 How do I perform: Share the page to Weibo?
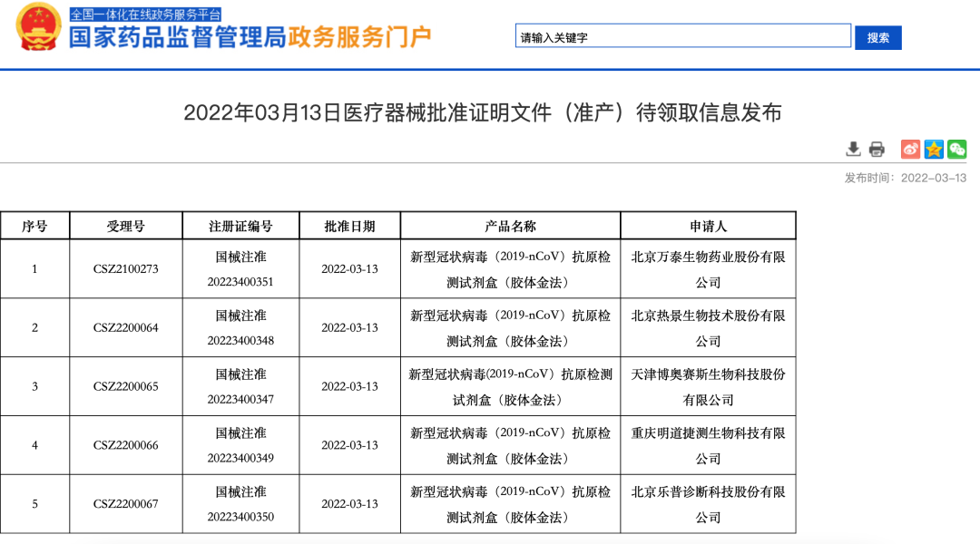click(x=910, y=150)
